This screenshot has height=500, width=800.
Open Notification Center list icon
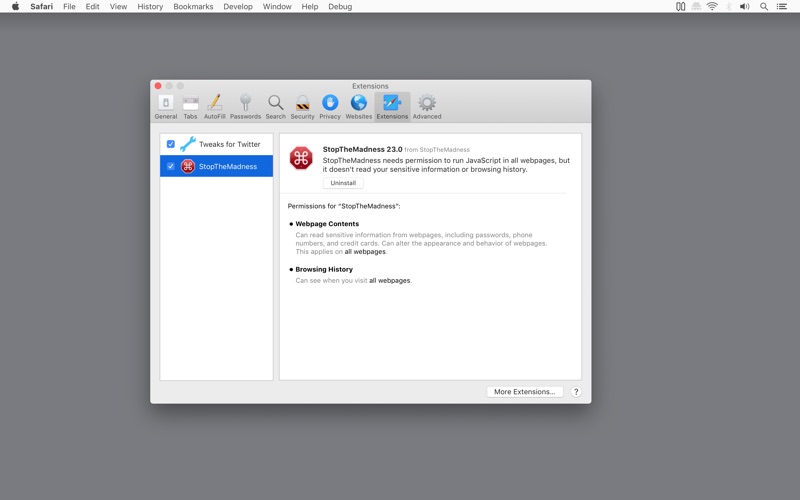tap(782, 7)
